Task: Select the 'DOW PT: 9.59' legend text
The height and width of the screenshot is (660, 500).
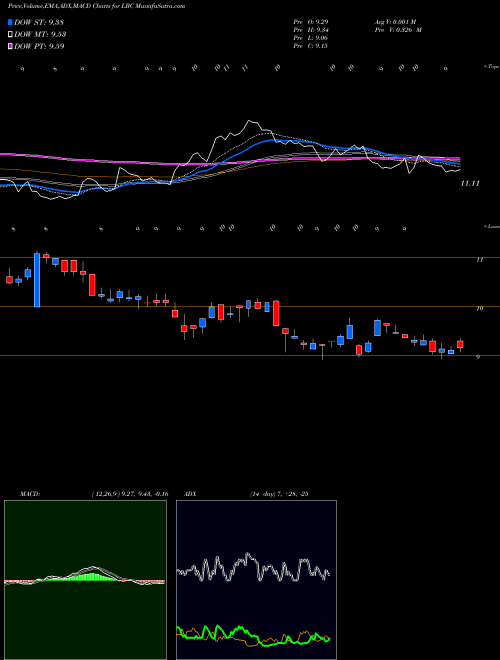Action: [x=39, y=47]
